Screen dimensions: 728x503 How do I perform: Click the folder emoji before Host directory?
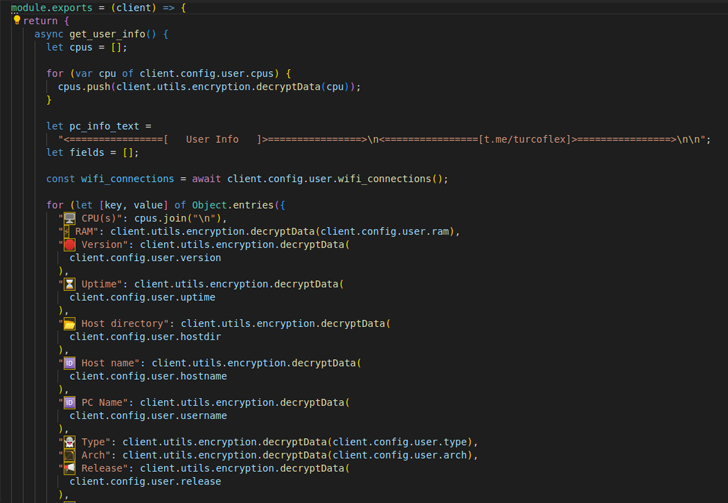tap(69, 324)
